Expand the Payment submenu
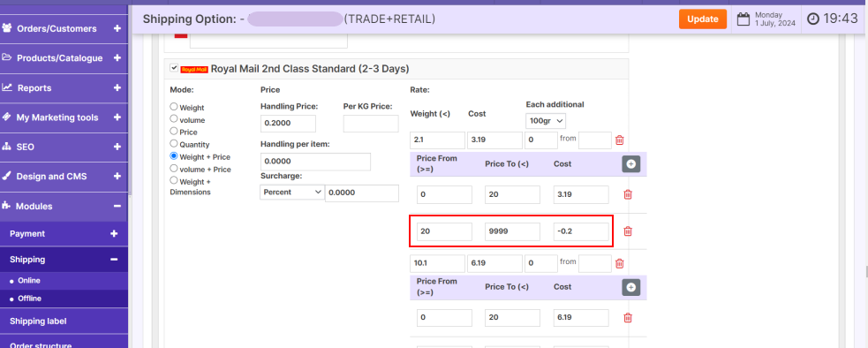 click(114, 234)
